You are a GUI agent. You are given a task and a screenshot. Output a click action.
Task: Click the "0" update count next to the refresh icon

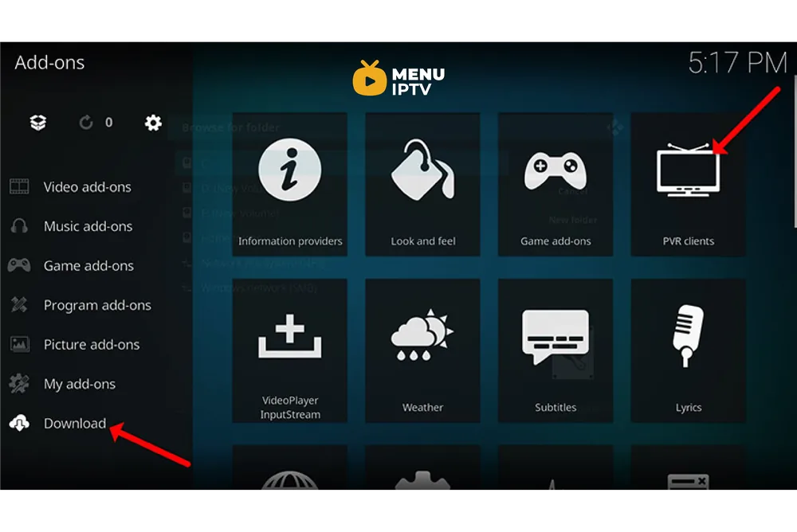108,123
